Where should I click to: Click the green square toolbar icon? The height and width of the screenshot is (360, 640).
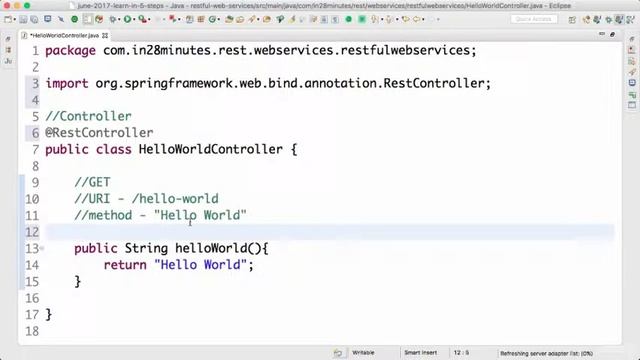click(x=362, y=19)
